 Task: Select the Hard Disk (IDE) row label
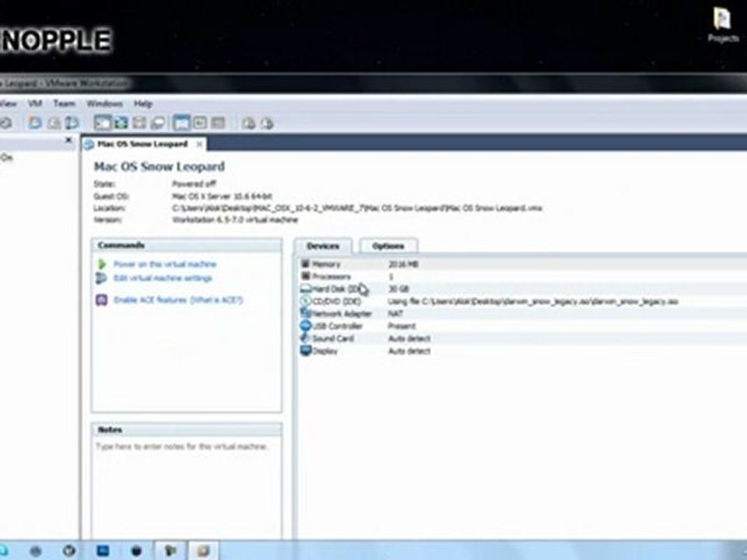pos(336,289)
